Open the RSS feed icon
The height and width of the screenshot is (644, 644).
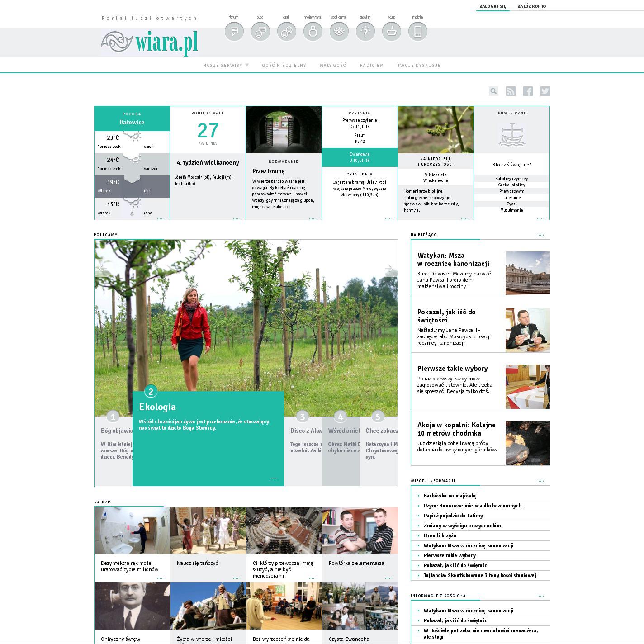coord(511,91)
